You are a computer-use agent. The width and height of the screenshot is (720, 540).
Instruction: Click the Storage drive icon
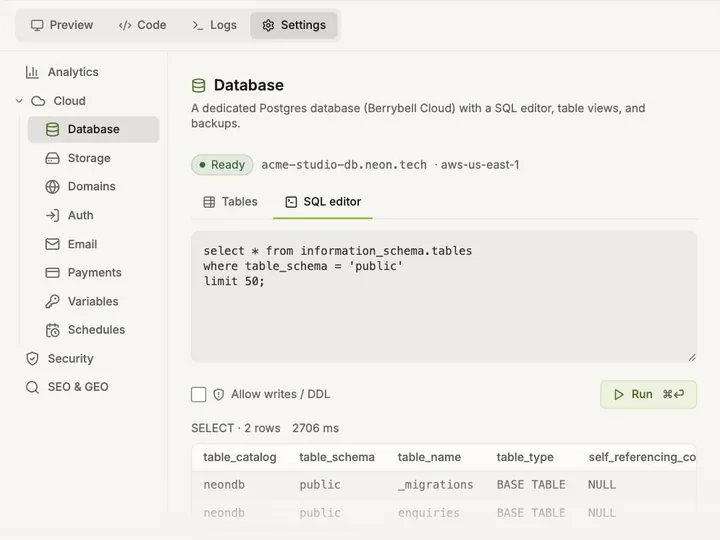(52, 158)
